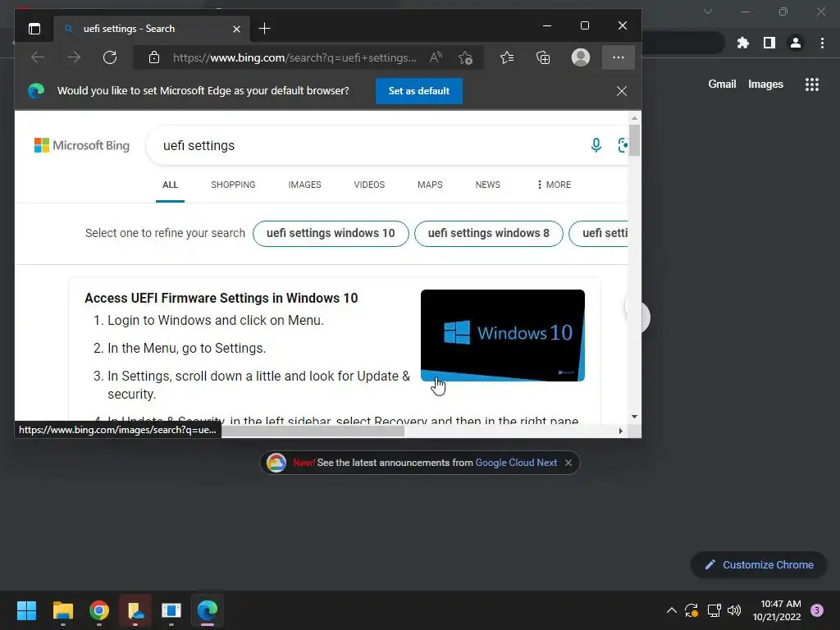Open Read aloud in Edge address bar

click(x=436, y=57)
